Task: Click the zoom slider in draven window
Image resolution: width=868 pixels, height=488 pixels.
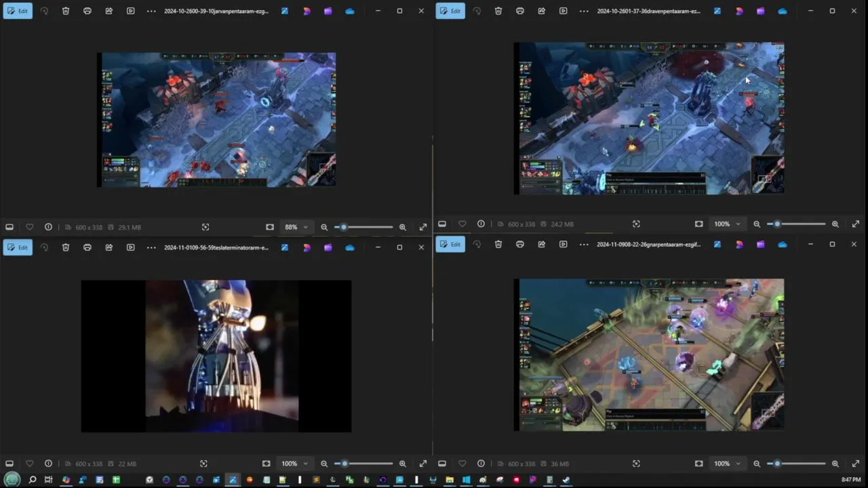Action: pyautogui.click(x=796, y=224)
